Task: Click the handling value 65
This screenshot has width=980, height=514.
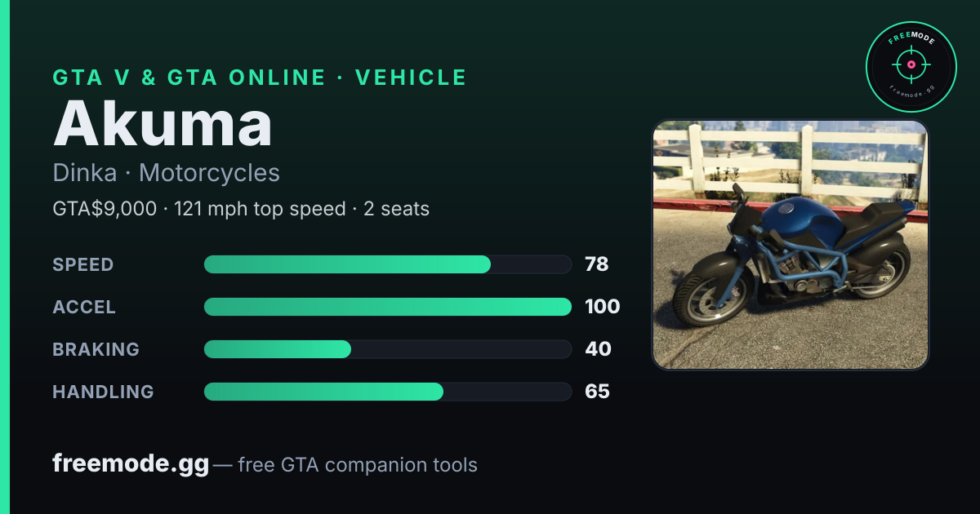Action: pyautogui.click(x=597, y=392)
